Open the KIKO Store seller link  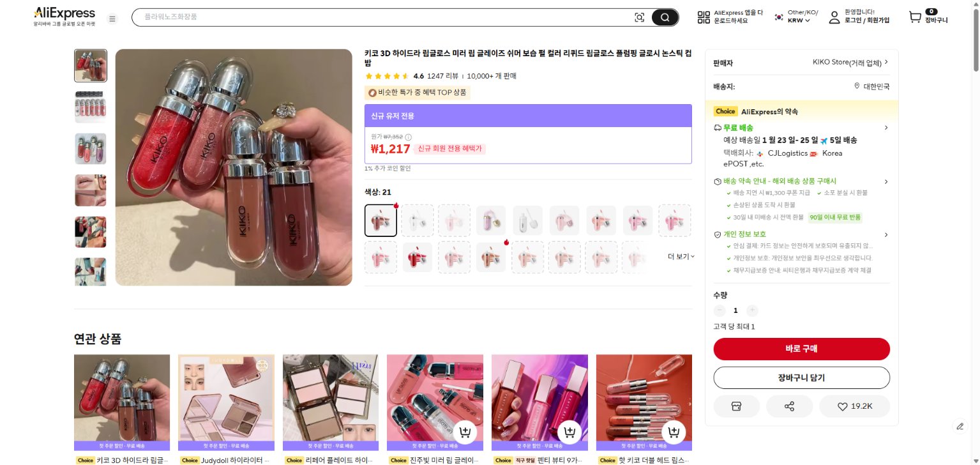(x=850, y=63)
